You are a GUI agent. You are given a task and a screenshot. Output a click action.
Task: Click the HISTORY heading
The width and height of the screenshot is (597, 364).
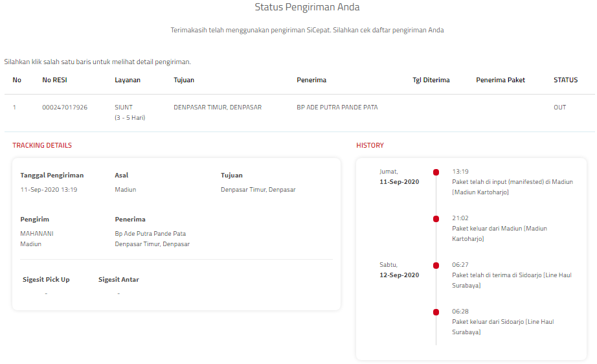(x=370, y=146)
